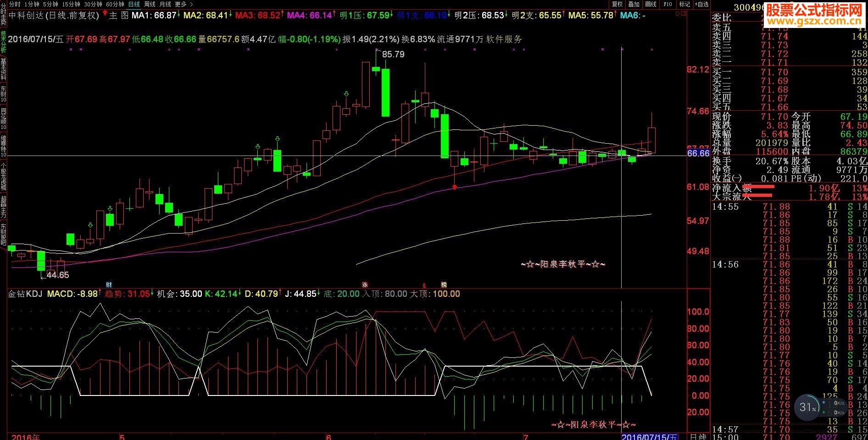868x440 pixels.
Task: Click the 大宗流入 red bar
Action: coord(758,195)
